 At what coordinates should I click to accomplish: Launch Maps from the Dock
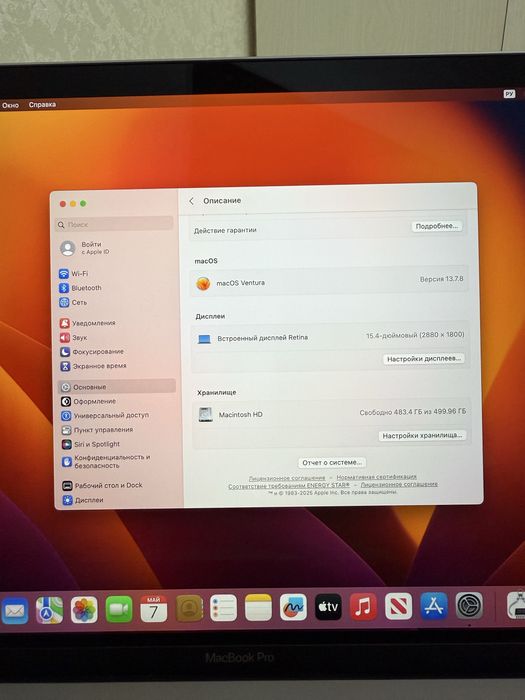coord(49,610)
